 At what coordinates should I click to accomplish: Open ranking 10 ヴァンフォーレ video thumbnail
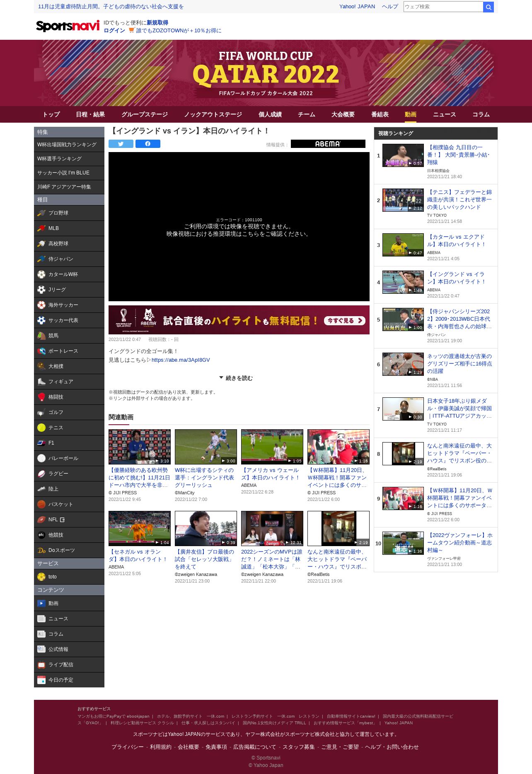coord(403,543)
